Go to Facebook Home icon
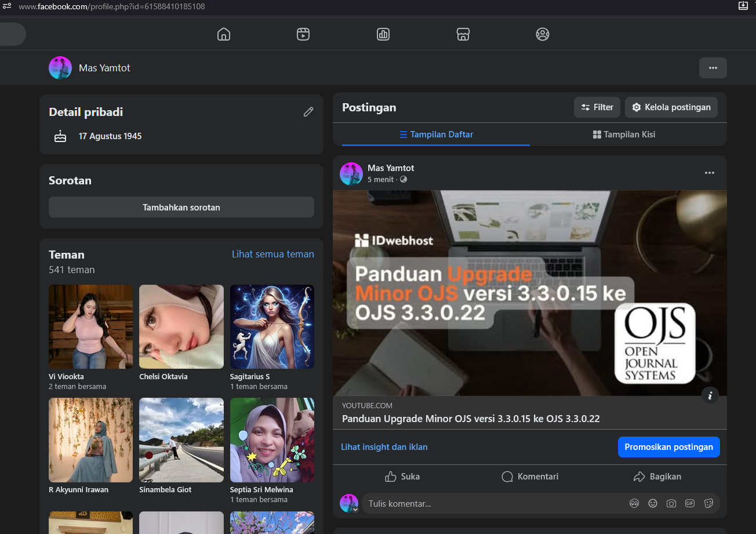The image size is (756, 534). tap(224, 34)
